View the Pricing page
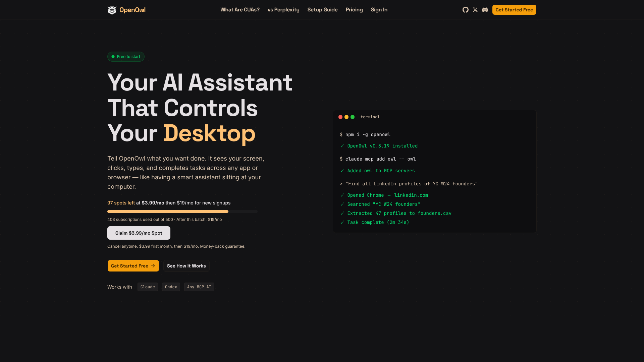 (x=354, y=10)
